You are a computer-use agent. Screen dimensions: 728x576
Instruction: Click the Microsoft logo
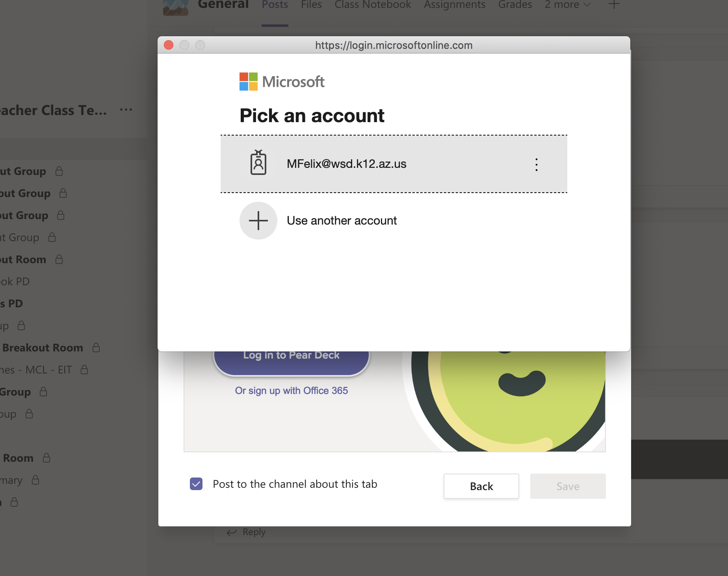point(282,82)
